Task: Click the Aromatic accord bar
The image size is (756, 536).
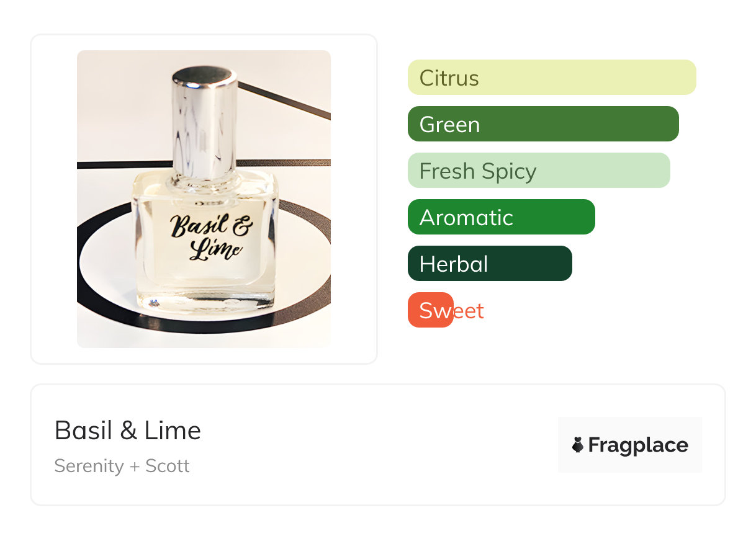Action: pyautogui.click(x=501, y=217)
